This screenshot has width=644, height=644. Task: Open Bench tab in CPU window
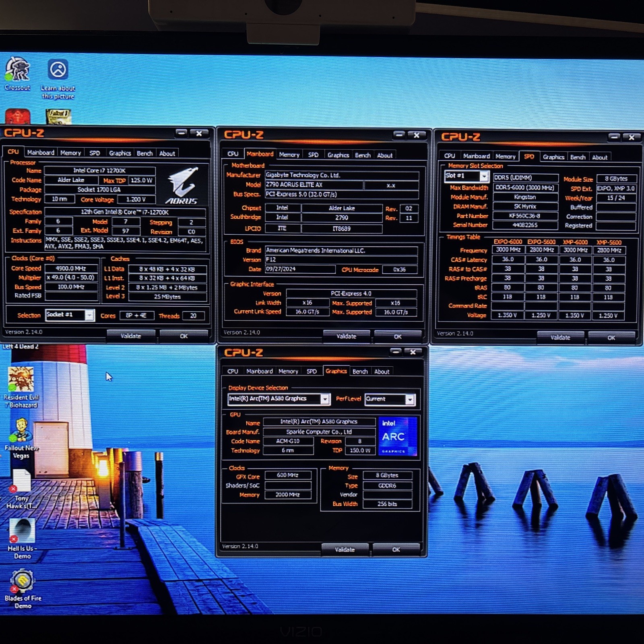click(x=145, y=153)
